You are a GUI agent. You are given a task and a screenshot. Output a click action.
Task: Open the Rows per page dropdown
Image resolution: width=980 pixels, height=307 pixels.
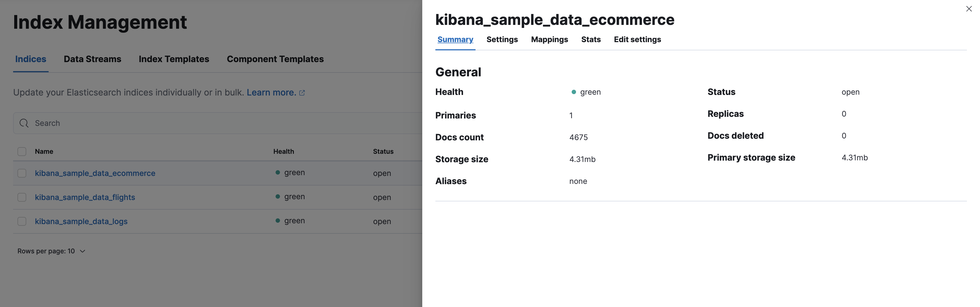point(51,251)
